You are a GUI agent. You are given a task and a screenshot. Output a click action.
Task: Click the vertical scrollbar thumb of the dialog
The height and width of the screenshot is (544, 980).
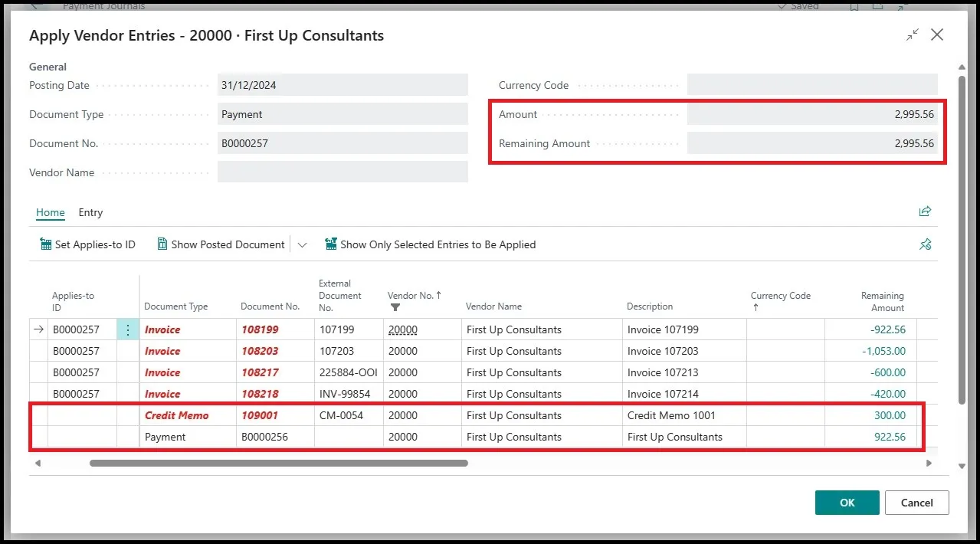(x=962, y=239)
